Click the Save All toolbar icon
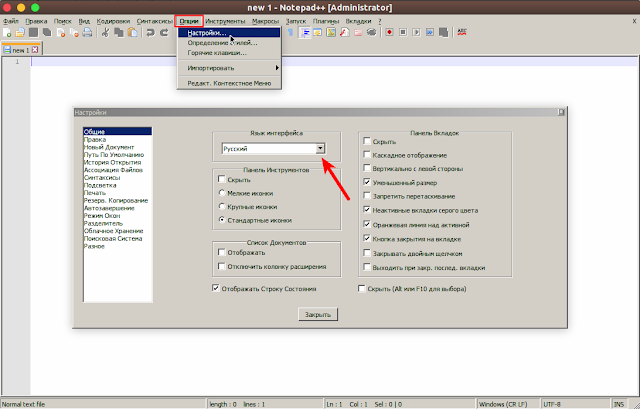Viewport: 640px width, 409px height. (47, 33)
